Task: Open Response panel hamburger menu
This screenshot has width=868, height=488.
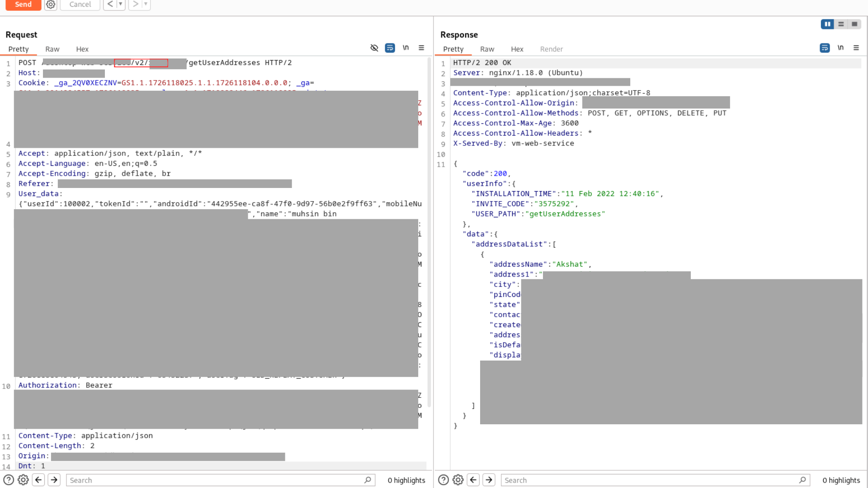Action: click(x=856, y=47)
